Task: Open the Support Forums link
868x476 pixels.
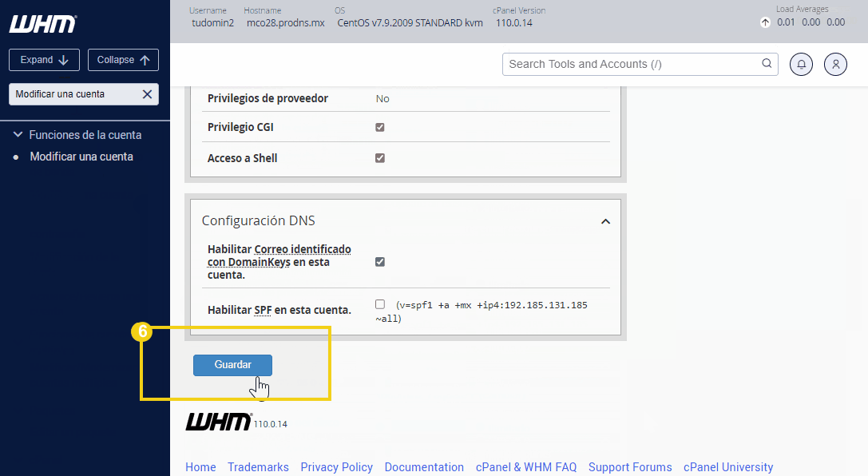Action: pos(630,467)
